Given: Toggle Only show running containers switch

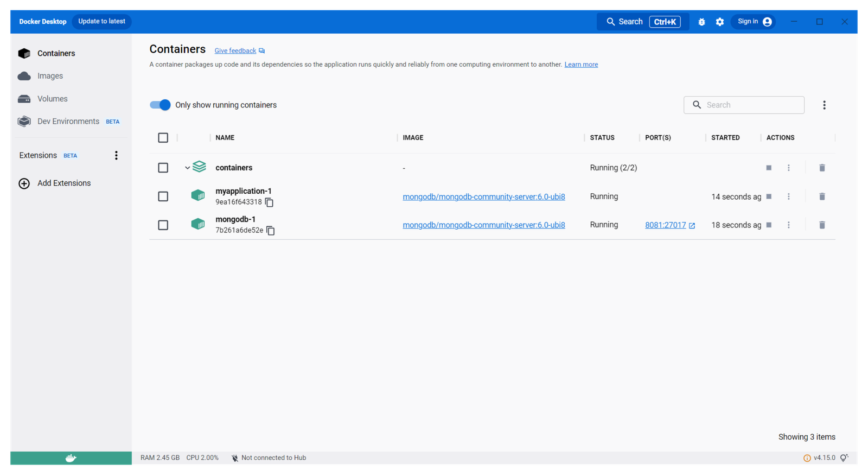Looking at the screenshot, I should click(x=160, y=105).
